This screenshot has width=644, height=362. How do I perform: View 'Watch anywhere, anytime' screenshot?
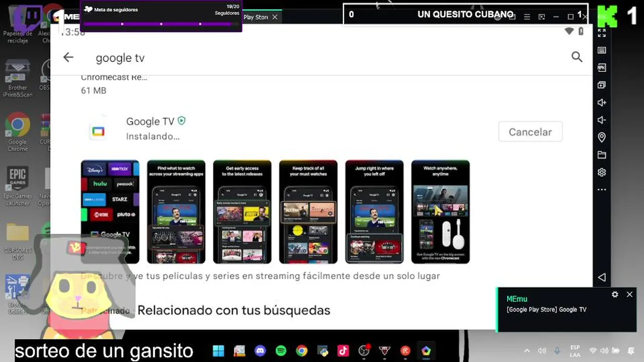pyautogui.click(x=440, y=212)
